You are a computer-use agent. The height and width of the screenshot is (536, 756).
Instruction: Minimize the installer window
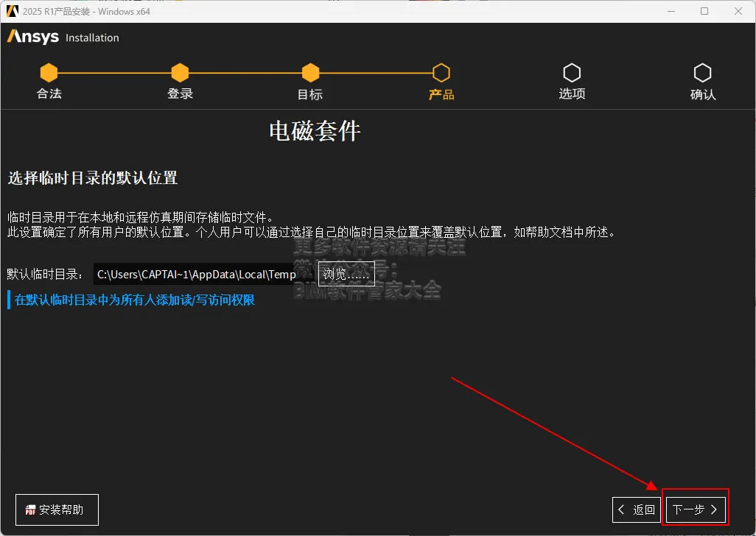pos(671,11)
